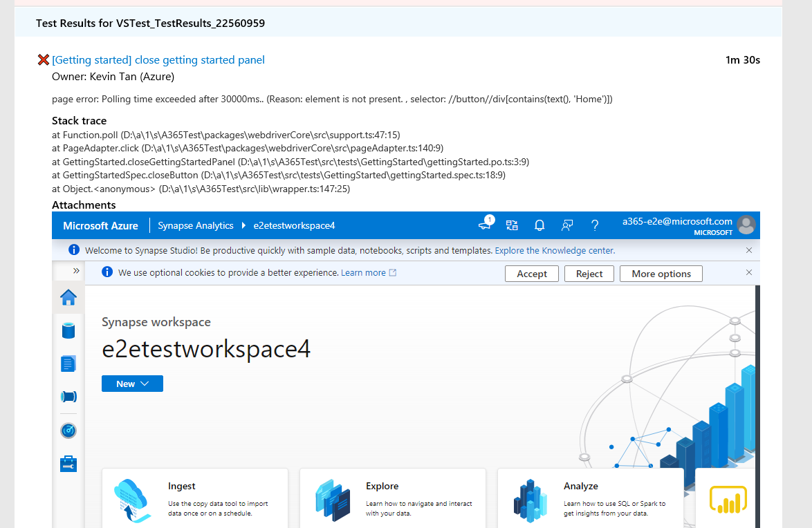Click the red failed-test X icon
Viewport: 812px width, 528px height.
tap(44, 60)
